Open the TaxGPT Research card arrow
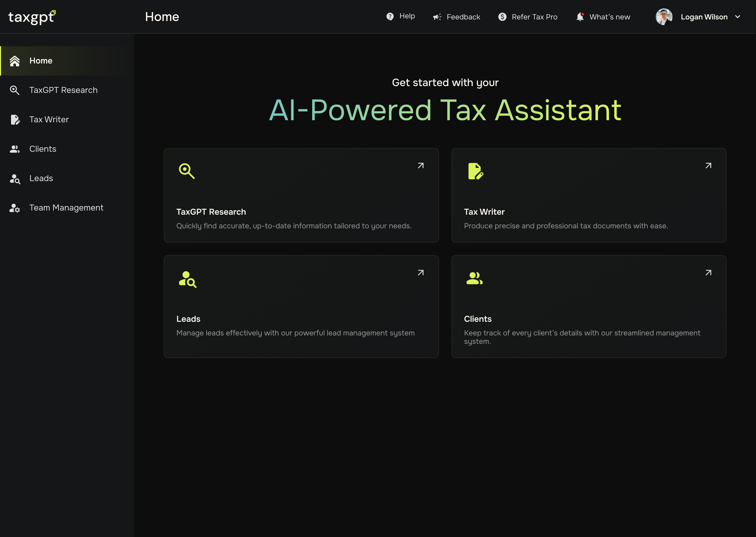The height and width of the screenshot is (537, 756). click(420, 166)
